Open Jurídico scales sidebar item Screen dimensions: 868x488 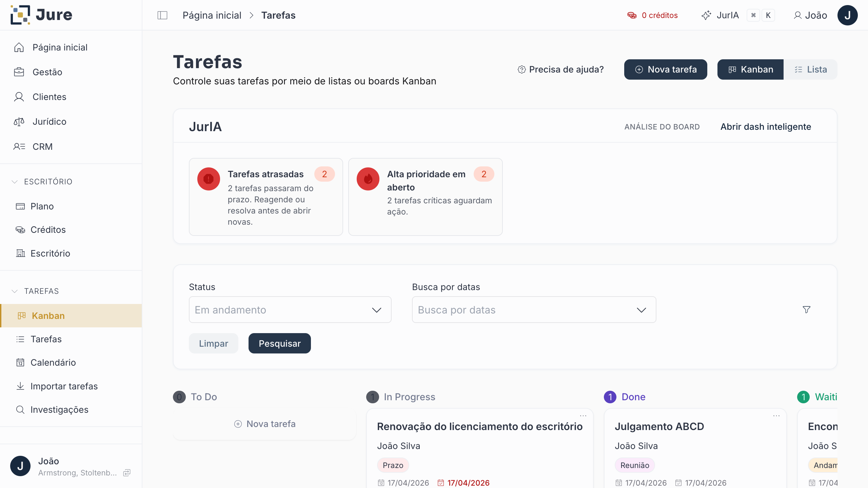[x=71, y=121]
